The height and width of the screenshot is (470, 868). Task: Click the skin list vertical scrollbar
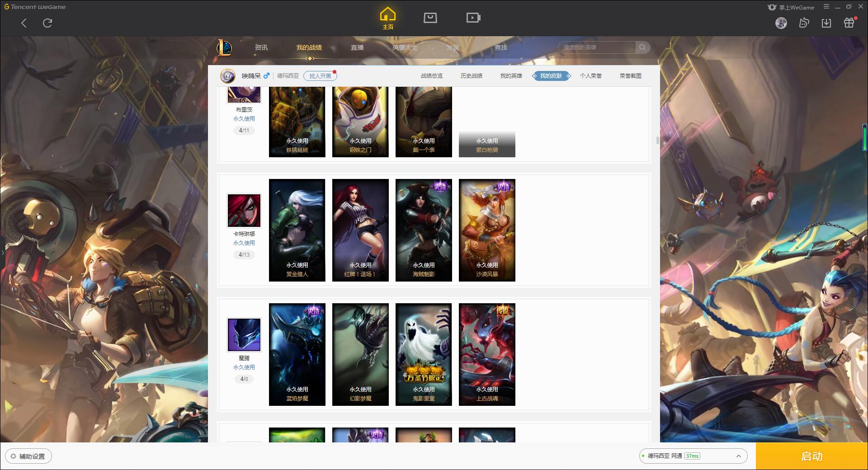(x=657, y=141)
